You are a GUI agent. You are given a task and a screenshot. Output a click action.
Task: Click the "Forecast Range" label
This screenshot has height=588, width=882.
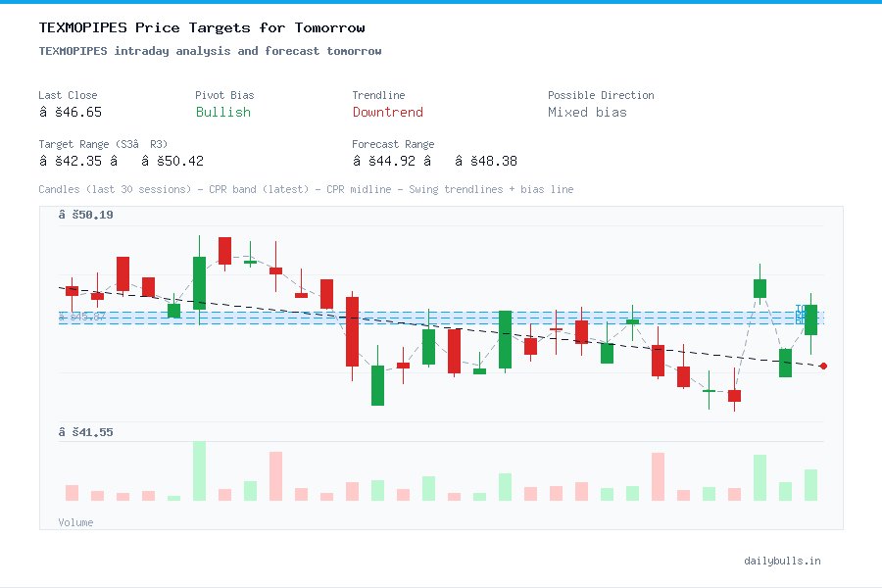[393, 144]
